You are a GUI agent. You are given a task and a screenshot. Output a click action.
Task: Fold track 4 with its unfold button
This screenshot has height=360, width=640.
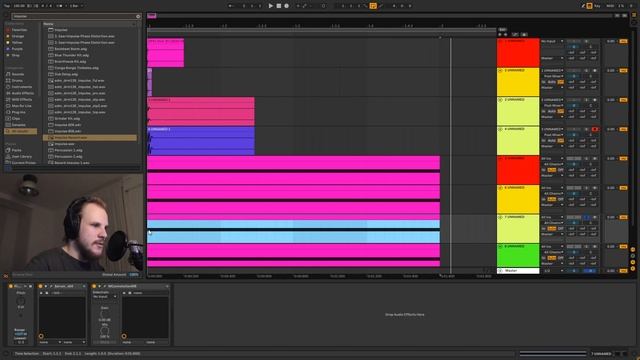500,129
